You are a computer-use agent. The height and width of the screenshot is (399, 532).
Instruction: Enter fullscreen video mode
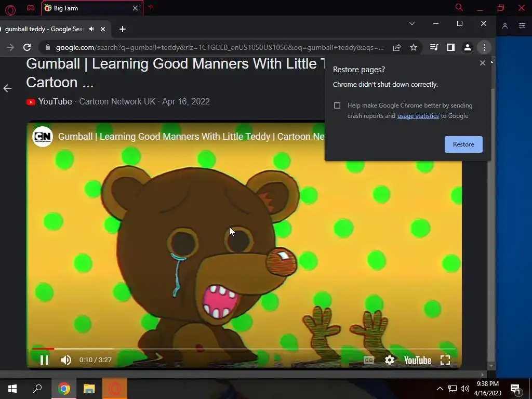(x=445, y=360)
